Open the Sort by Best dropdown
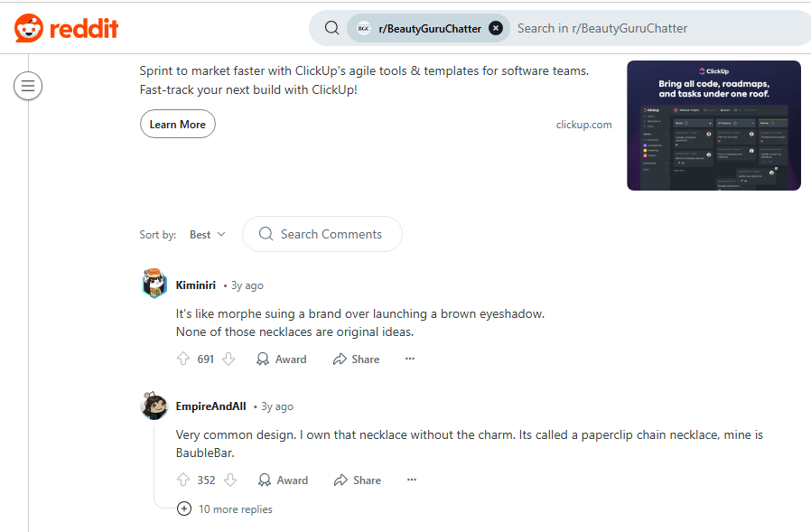Image resolution: width=811 pixels, height=532 pixels. click(208, 234)
